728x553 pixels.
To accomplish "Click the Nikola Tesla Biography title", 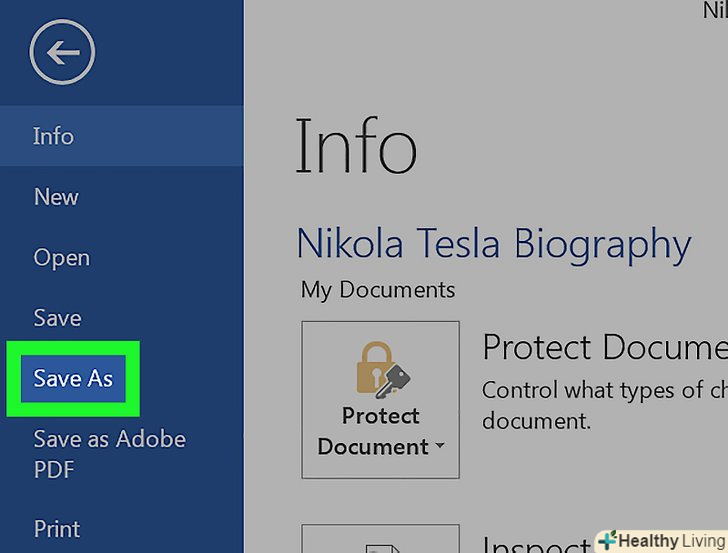I will [493, 244].
